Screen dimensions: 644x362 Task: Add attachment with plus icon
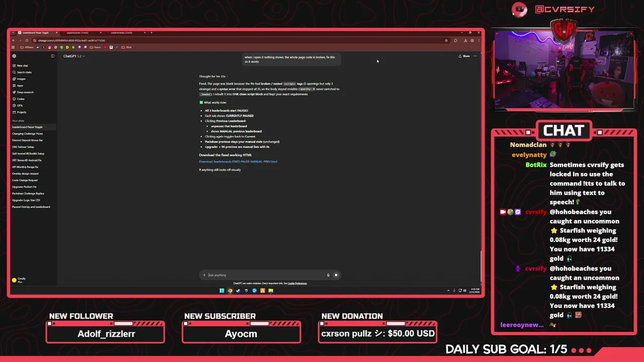click(204, 275)
